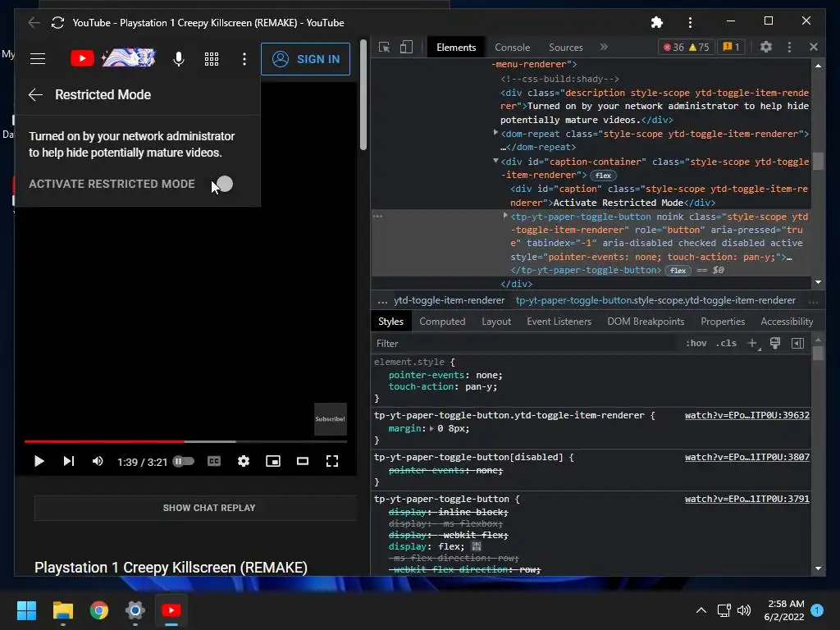Go back from Restricted Mode panel
The width and height of the screenshot is (840, 630).
pyautogui.click(x=35, y=95)
